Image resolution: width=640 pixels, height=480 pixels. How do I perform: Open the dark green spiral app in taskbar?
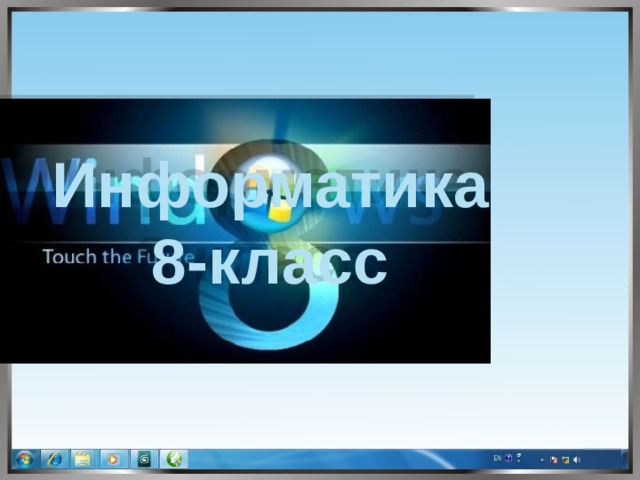pos(144,459)
